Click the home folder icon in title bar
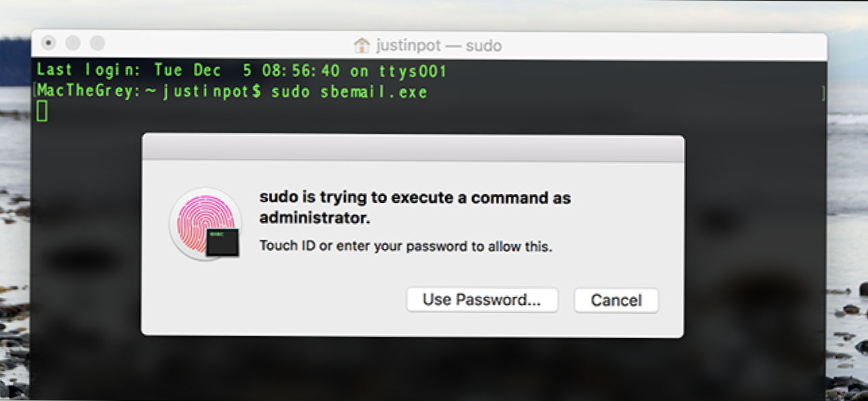This screenshot has height=401, width=868. pyautogui.click(x=362, y=46)
